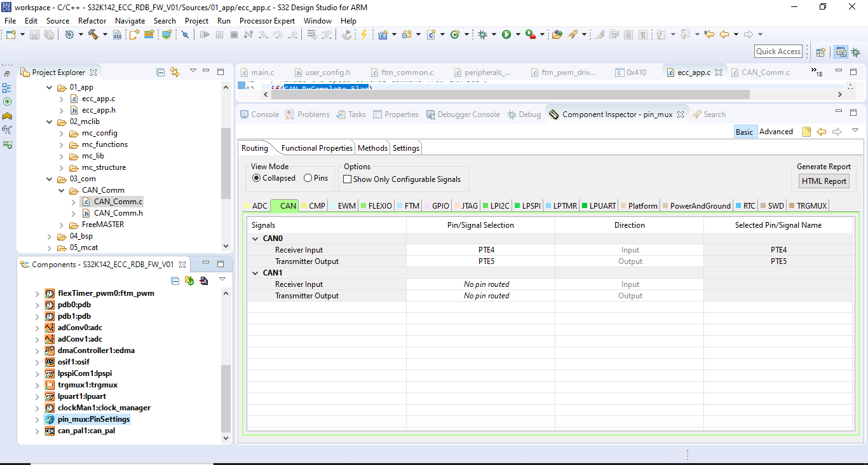Click Link with Editor in Project Explorer
868x465 pixels.
pos(175,72)
